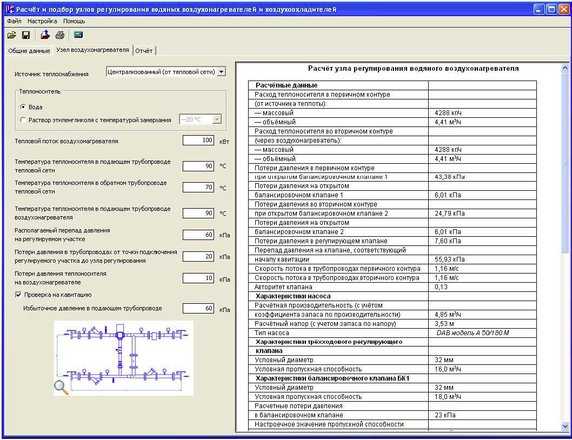The height and width of the screenshot is (440, 572).
Task: Click the Характеристики балансировочного клапана БК1 header
Action: pyautogui.click(x=332, y=378)
